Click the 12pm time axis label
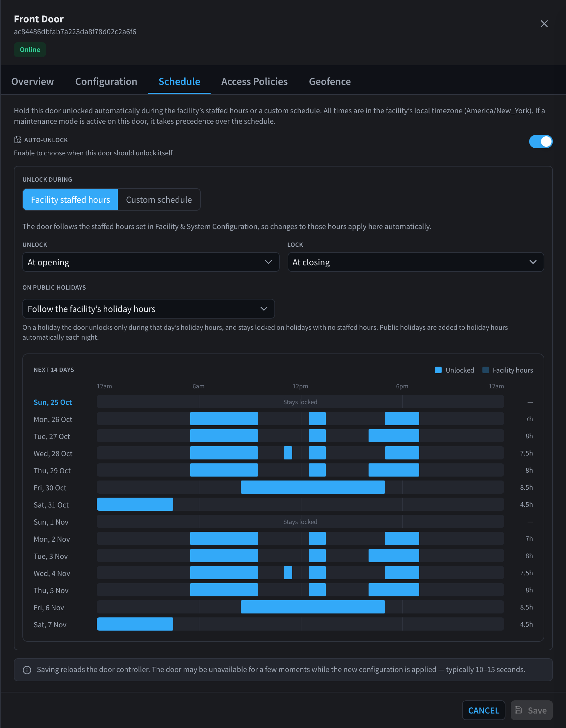 point(300,386)
